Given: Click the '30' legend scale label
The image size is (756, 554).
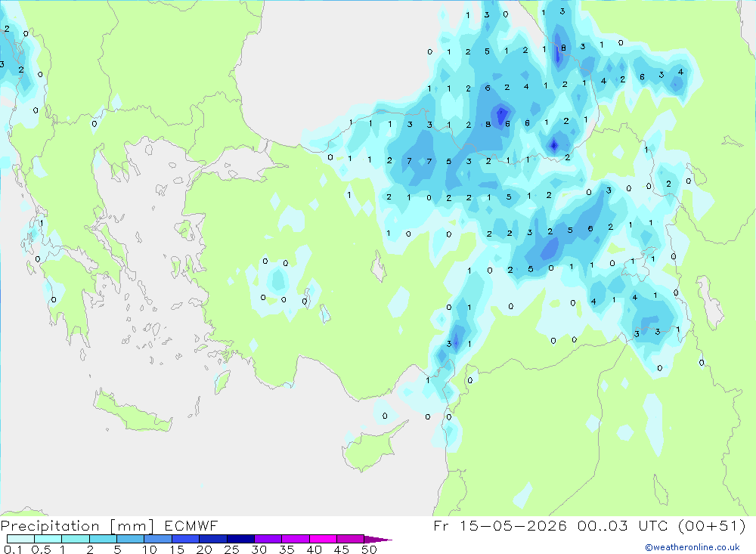Looking at the screenshot, I should pyautogui.click(x=259, y=549).
